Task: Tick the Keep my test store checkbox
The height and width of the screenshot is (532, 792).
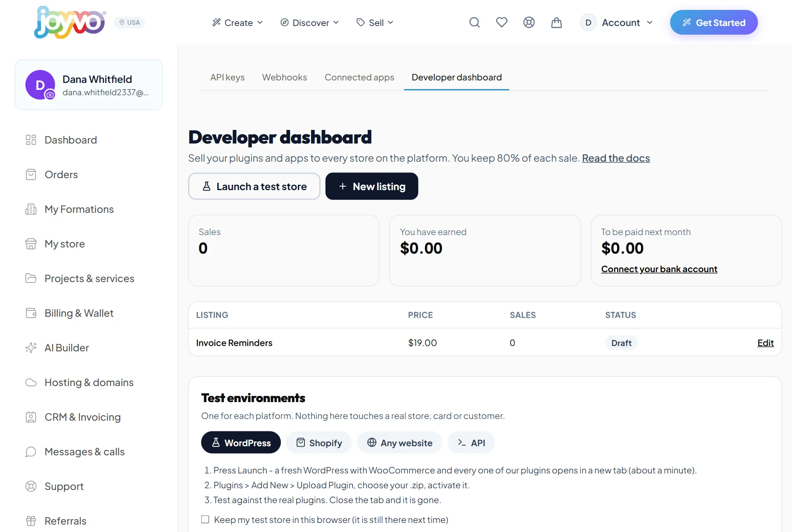Action: pos(205,519)
